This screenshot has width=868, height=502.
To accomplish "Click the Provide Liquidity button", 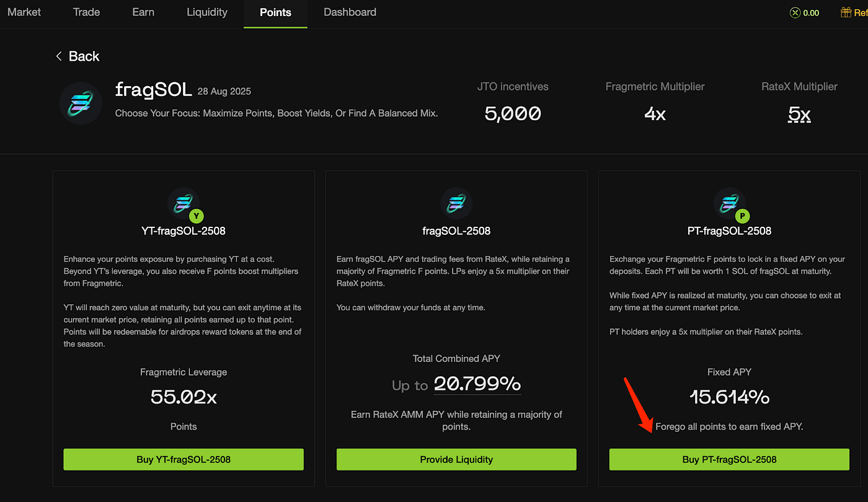I will (456, 459).
